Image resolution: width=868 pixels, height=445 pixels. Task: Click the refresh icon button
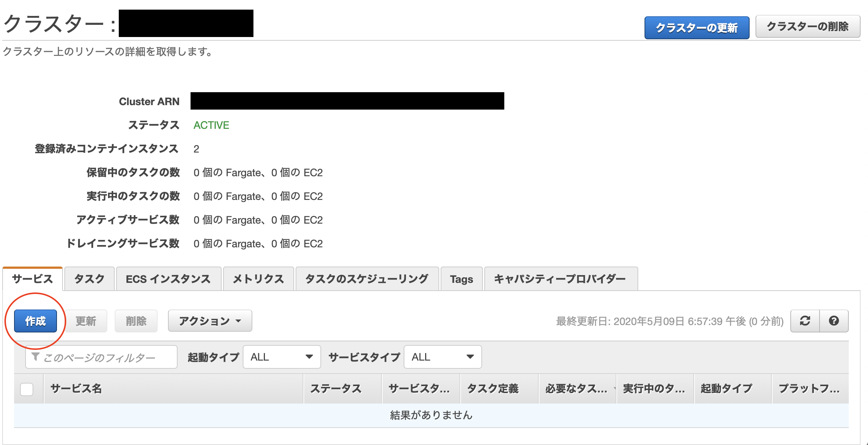pyautogui.click(x=805, y=321)
